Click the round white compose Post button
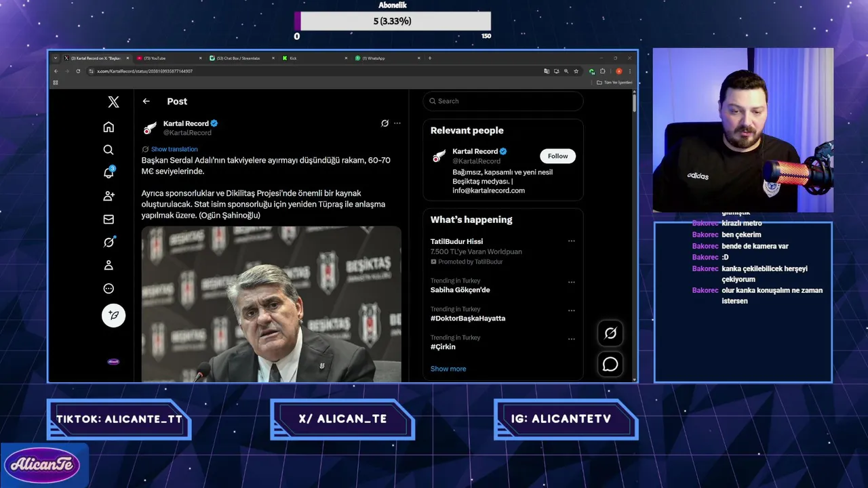868x488 pixels. (113, 315)
